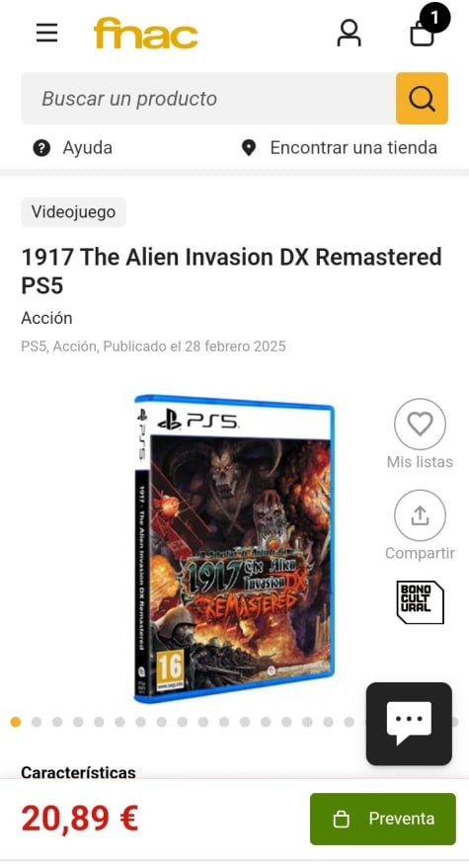Open the user account icon
Image resolution: width=469 pixels, height=868 pixels.
tap(349, 34)
